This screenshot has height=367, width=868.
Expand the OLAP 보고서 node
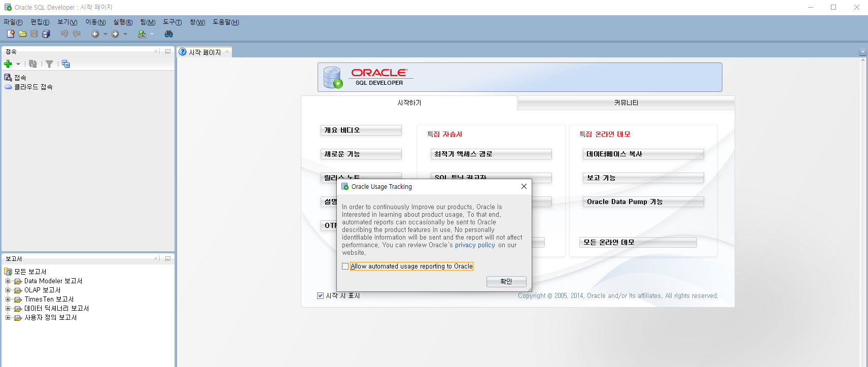click(8, 290)
